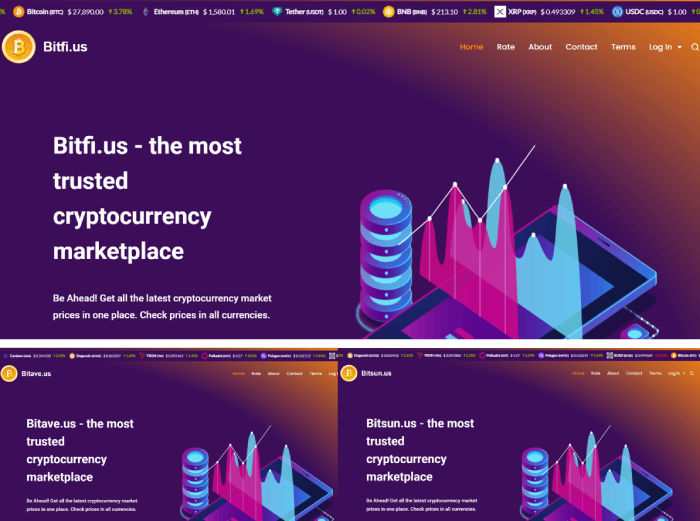This screenshot has height=521, width=700.
Task: Click the BNB price $213.10
Action: click(x=444, y=12)
